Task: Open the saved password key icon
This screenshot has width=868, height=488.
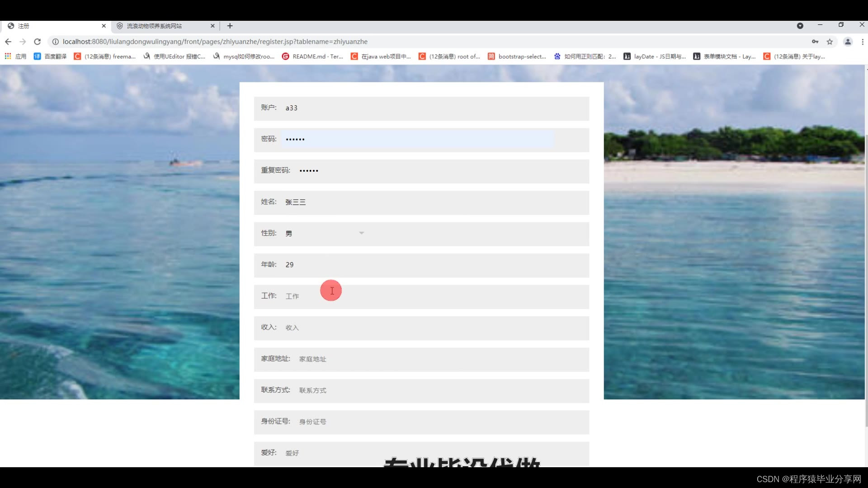Action: (815, 42)
